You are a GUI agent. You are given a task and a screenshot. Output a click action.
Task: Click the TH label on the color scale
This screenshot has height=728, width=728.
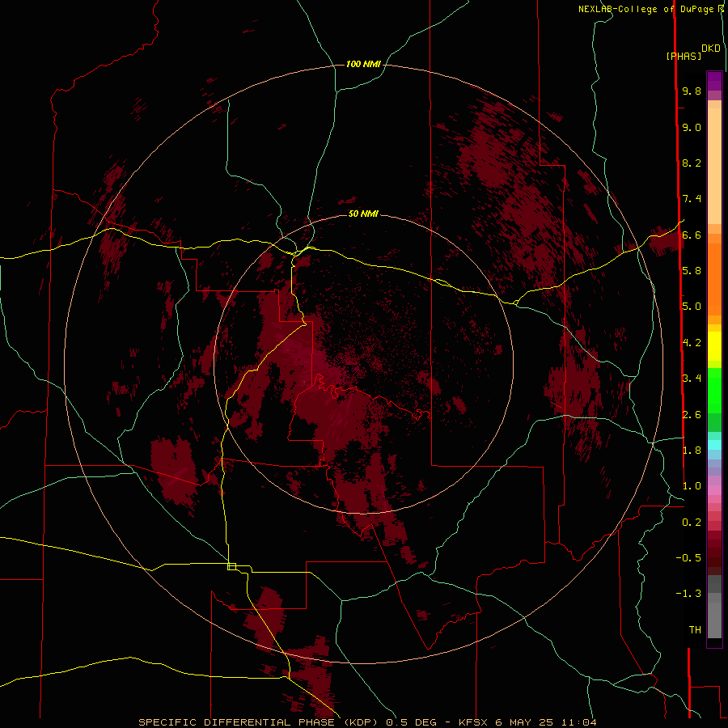click(695, 630)
